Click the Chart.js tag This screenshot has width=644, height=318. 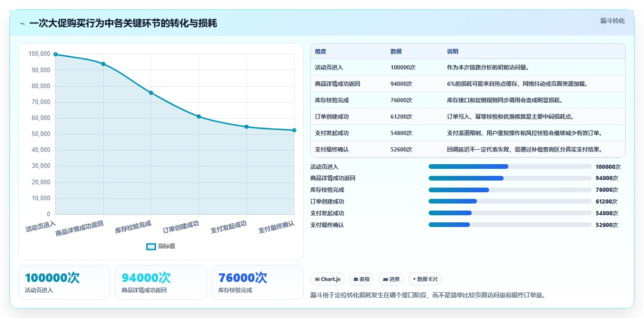328,279
